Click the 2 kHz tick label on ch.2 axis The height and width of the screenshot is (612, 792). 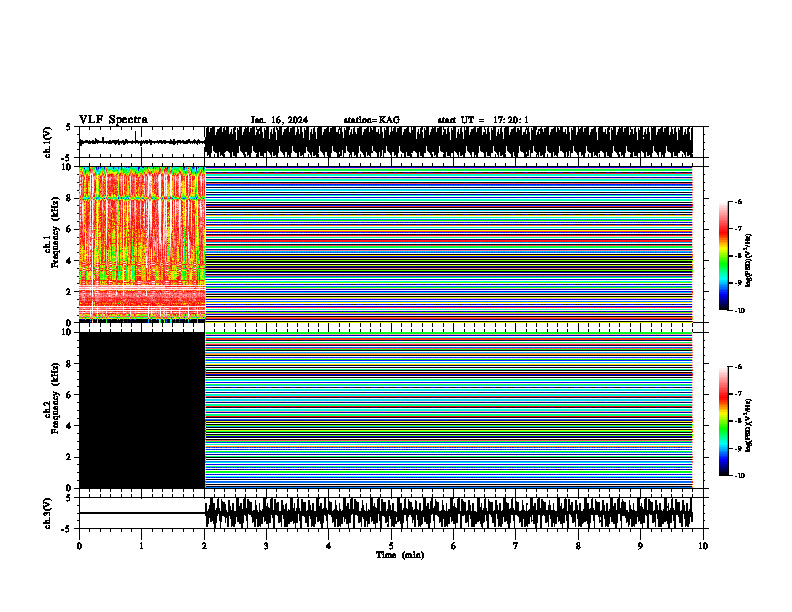(70, 457)
